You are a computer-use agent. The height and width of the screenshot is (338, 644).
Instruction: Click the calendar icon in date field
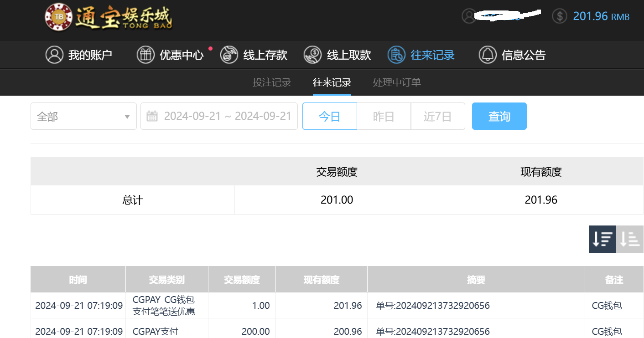click(x=152, y=116)
